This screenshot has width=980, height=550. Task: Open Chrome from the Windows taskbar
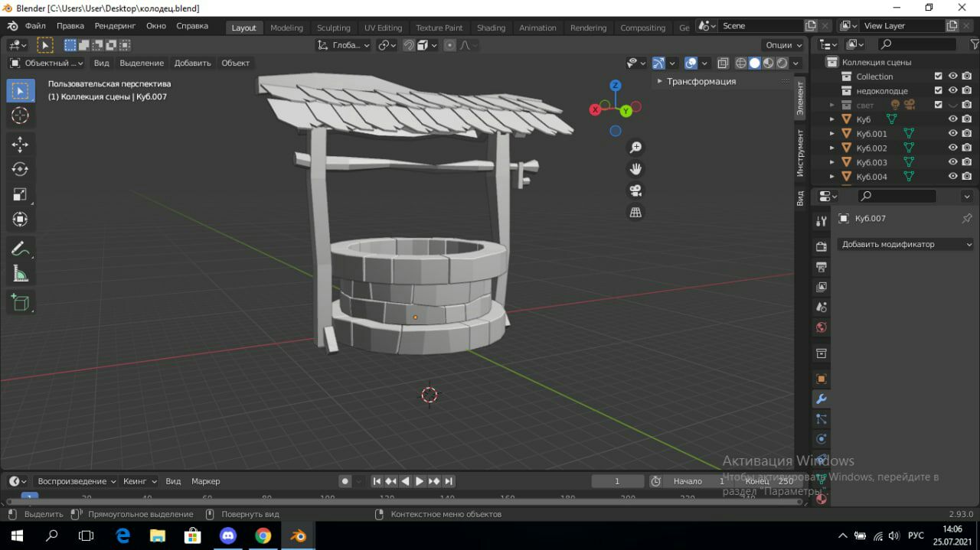pyautogui.click(x=263, y=535)
